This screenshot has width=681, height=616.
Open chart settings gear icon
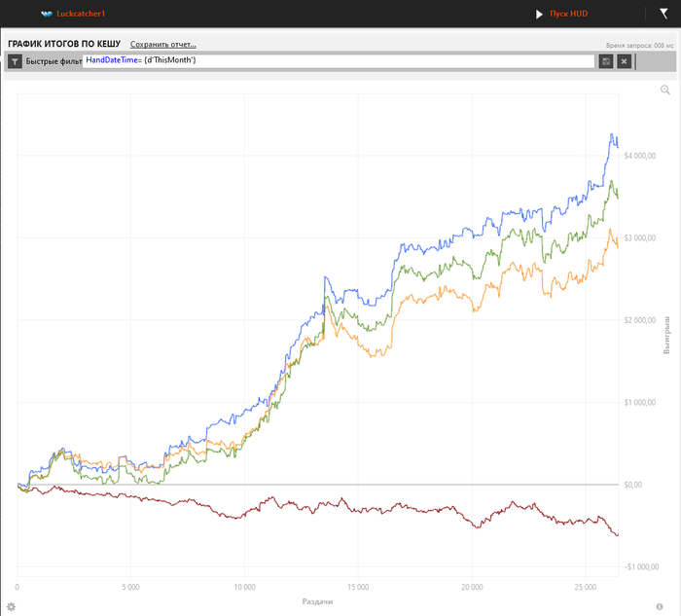point(11,606)
